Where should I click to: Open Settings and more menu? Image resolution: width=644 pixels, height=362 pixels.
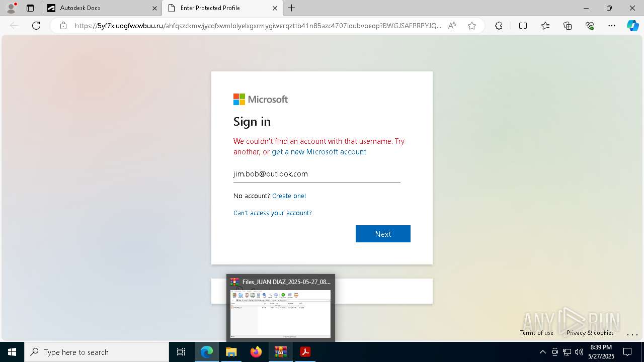(612, 26)
